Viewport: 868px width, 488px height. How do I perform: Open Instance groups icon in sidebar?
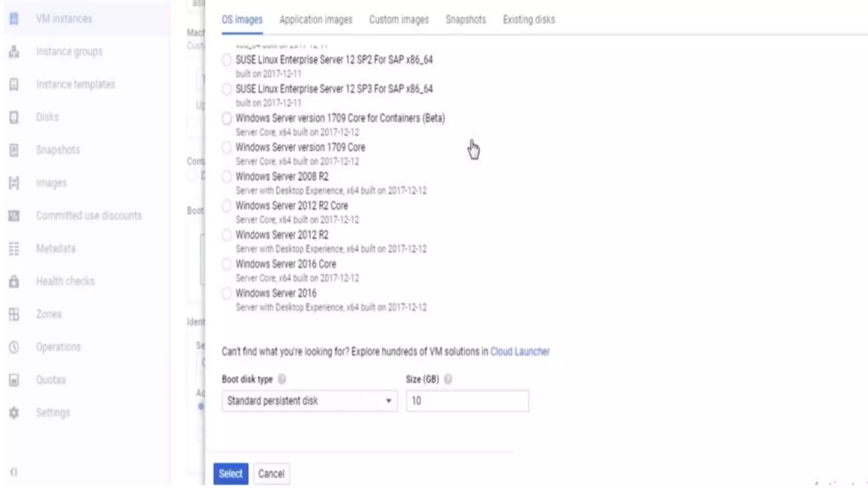click(14, 52)
